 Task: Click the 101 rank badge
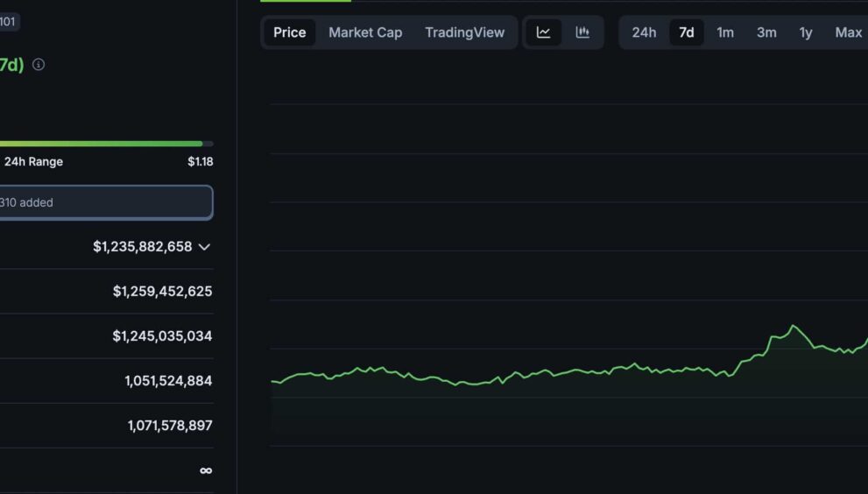point(9,22)
